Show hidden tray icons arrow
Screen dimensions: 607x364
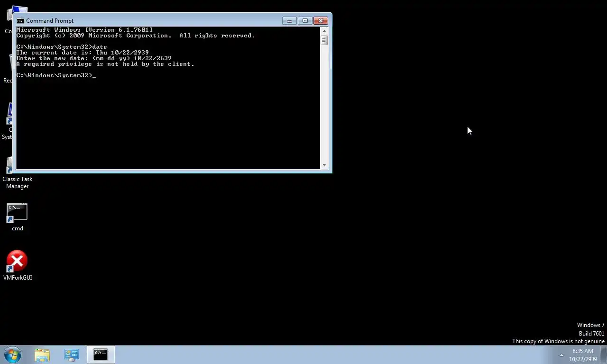point(561,355)
